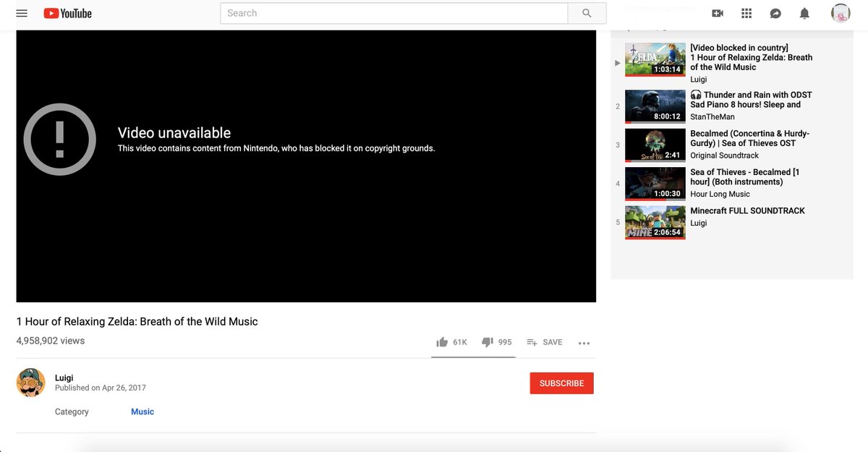Click the search magnifier button
The width and height of the screenshot is (868, 452).
click(587, 13)
